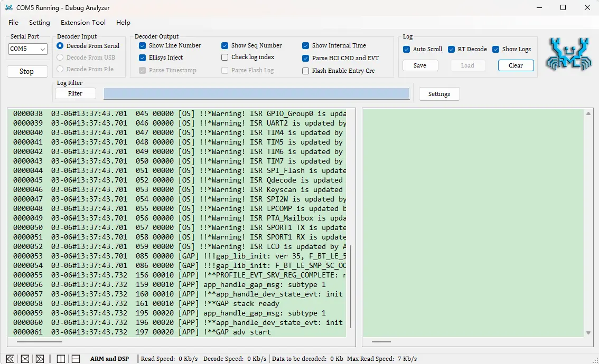Select log line 0000038 GPIO_Group0 warning
The image size is (599, 364).
tap(179, 114)
